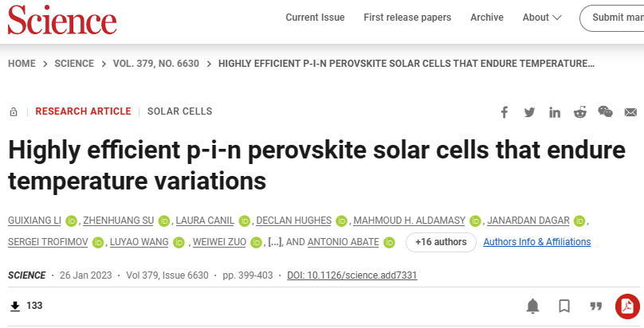Share article on Reddit
This screenshot has height=328, width=644.
580,111
